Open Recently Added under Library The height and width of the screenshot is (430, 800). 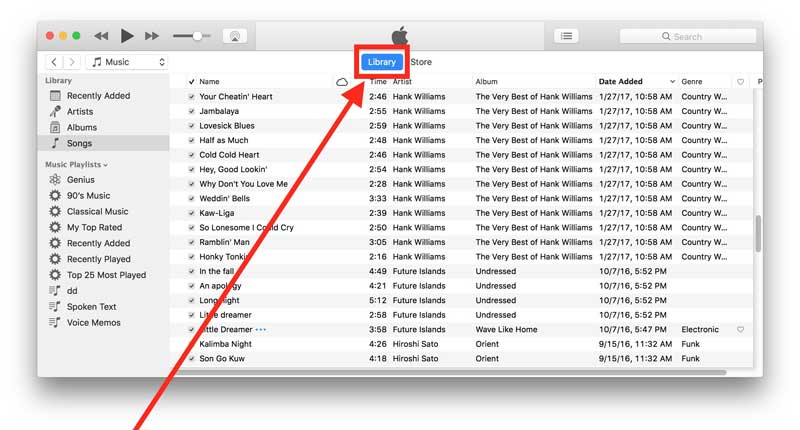[x=98, y=96]
